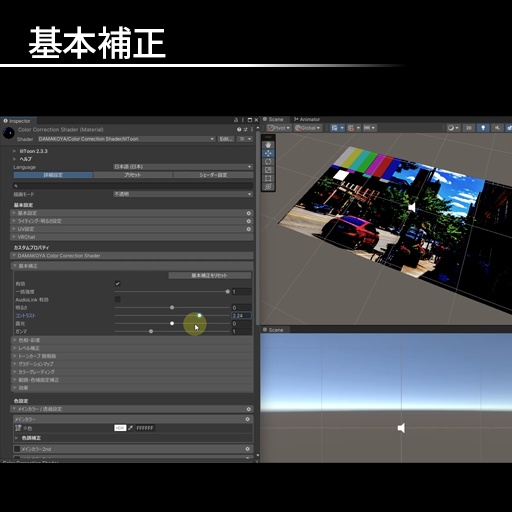The width and height of the screenshot is (512, 512).
Task: Select the Hand view tool
Action: click(x=268, y=145)
